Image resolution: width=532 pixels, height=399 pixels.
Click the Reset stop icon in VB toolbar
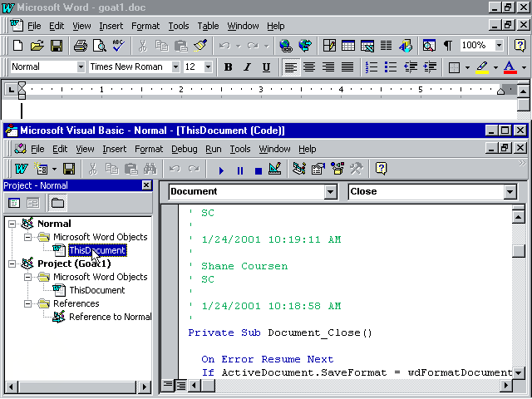[259, 170]
